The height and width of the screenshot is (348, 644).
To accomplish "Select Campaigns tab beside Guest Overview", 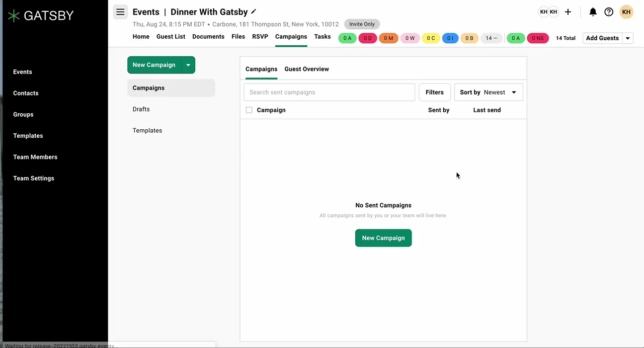I will coord(261,69).
